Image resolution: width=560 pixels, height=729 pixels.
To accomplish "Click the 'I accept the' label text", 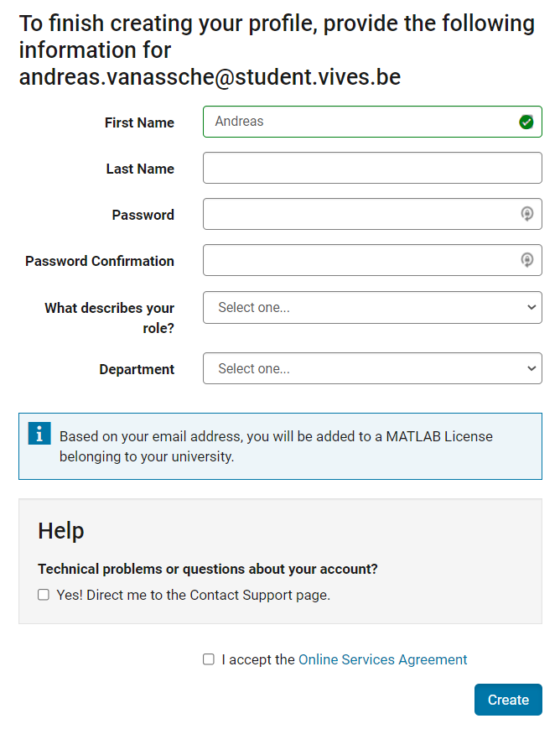I will pos(258,659).
